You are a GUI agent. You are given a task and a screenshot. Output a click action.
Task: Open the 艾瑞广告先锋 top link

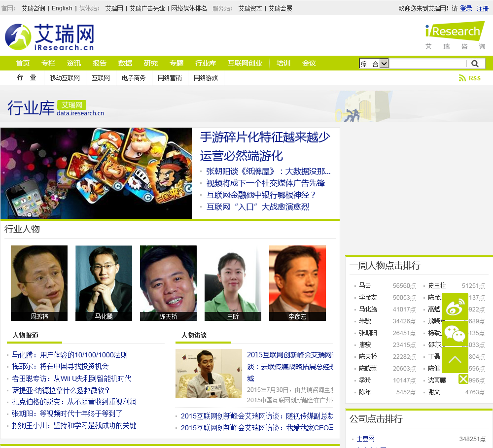point(147,8)
